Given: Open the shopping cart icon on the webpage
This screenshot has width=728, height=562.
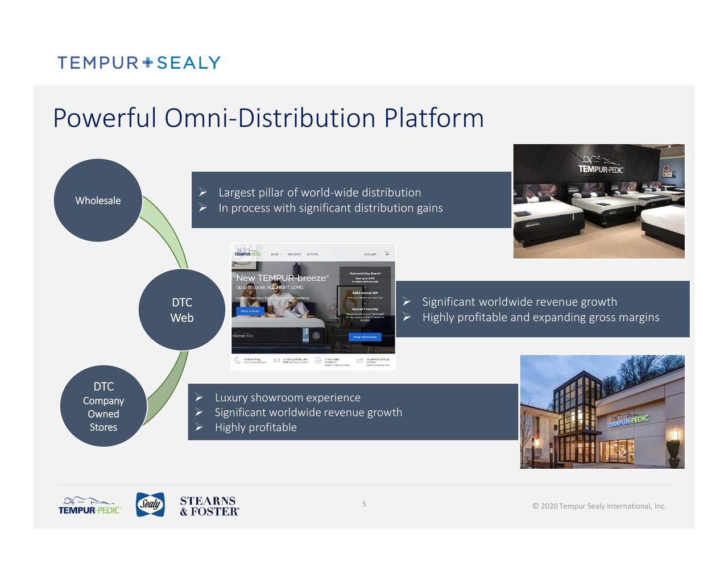Looking at the screenshot, I should pos(387,253).
